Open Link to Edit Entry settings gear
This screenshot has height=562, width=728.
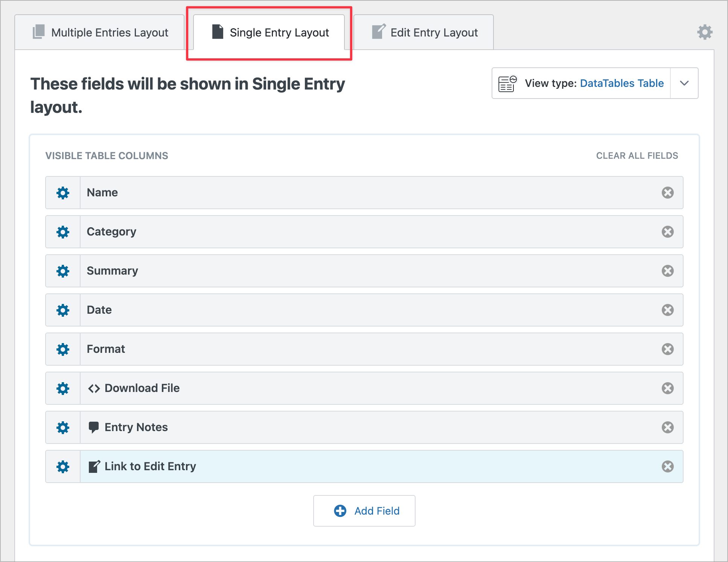[63, 467]
